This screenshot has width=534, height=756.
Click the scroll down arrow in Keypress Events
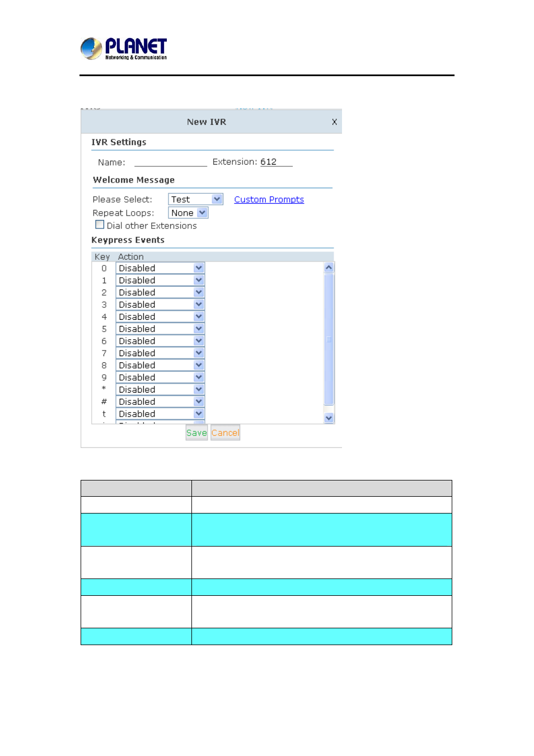329,418
